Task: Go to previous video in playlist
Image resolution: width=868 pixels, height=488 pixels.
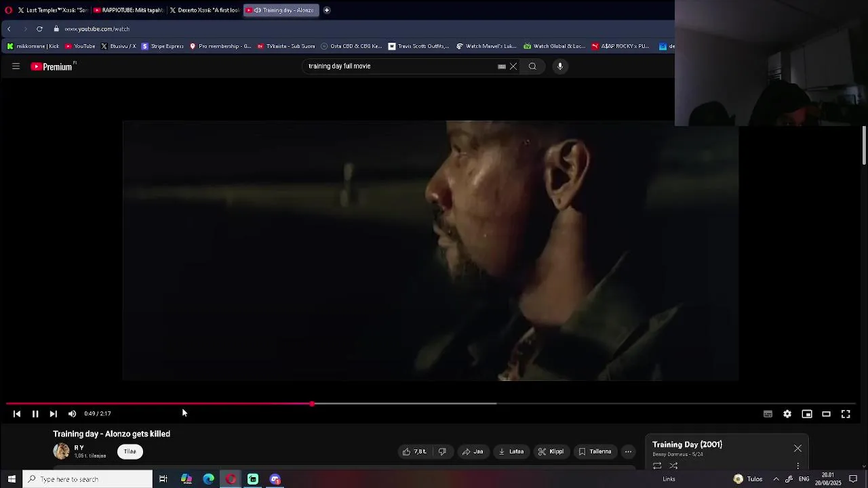Action: pyautogui.click(x=17, y=413)
